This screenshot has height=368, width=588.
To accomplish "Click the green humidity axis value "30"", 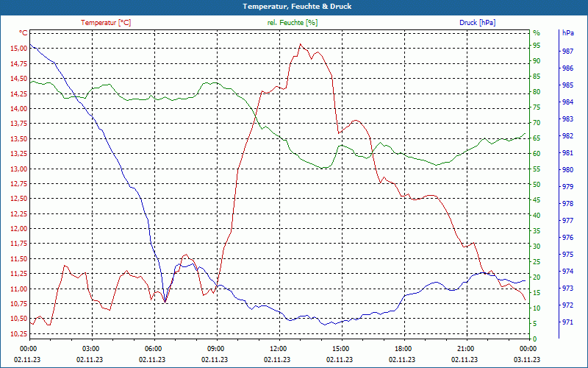I will [537, 247].
